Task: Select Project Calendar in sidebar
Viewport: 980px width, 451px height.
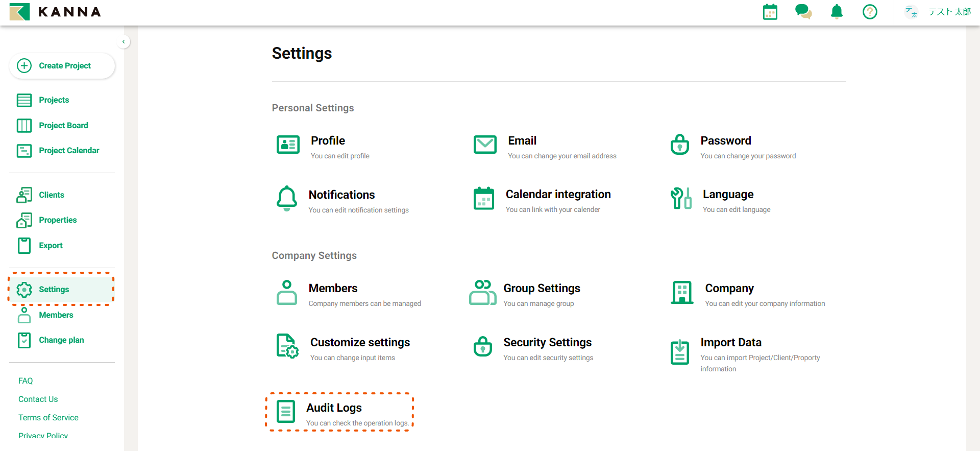Action: (x=69, y=151)
